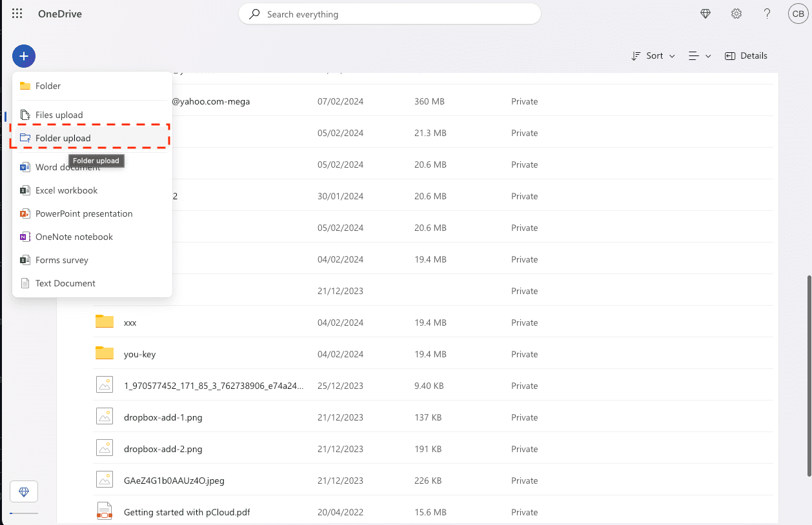Image resolution: width=812 pixels, height=525 pixels.
Task: Click the Word document icon in menu
Action: coord(25,167)
